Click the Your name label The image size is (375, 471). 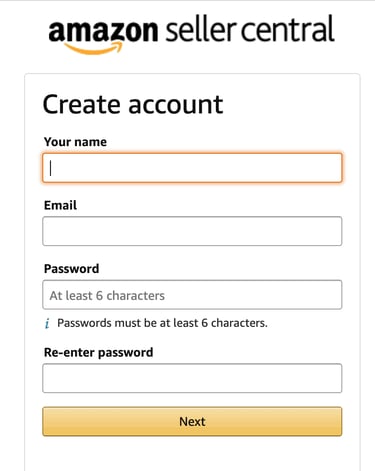click(x=75, y=142)
